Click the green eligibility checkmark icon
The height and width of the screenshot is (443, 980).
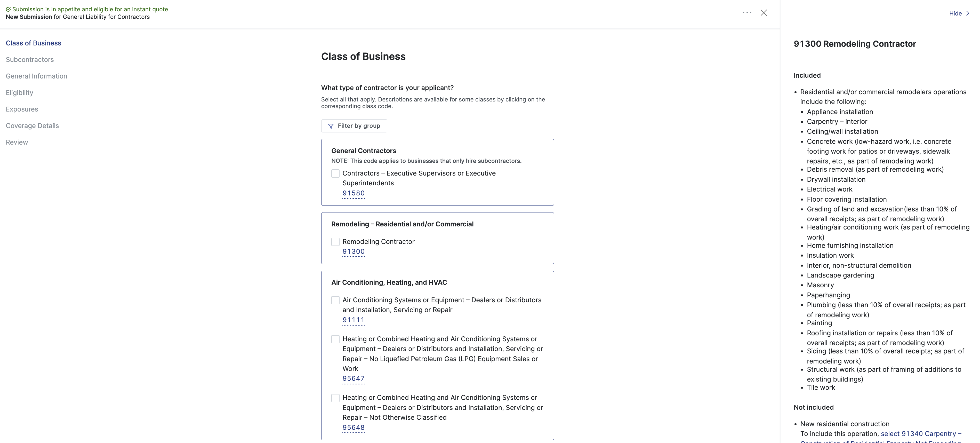coord(8,9)
